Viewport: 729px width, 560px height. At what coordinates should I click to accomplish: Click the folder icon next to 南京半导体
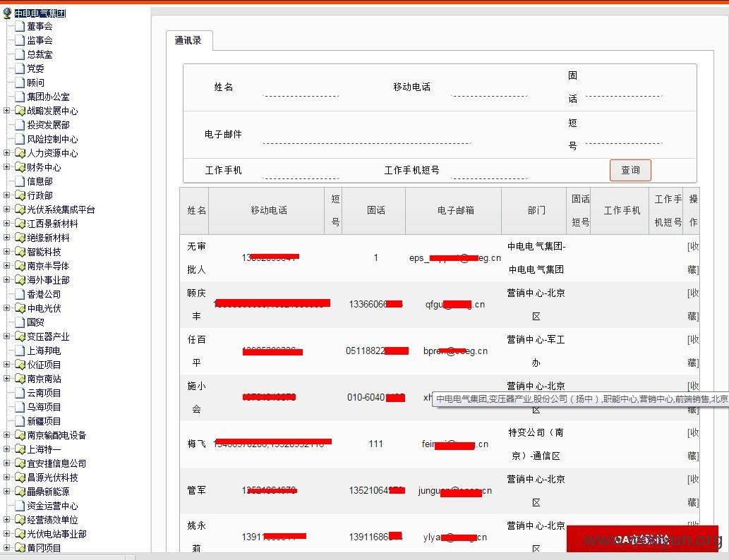click(20, 266)
